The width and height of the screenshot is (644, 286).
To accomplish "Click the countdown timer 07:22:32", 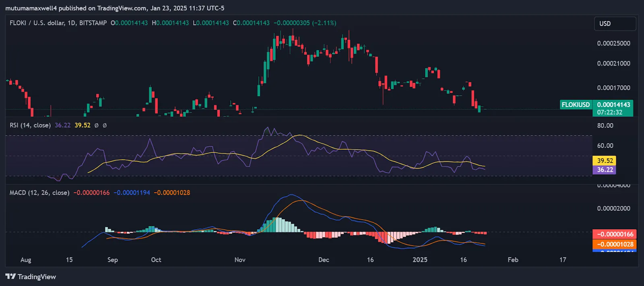I will point(609,112).
